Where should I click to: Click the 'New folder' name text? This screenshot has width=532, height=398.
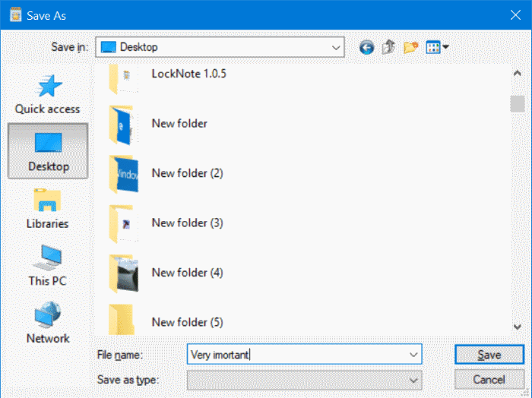pos(179,124)
